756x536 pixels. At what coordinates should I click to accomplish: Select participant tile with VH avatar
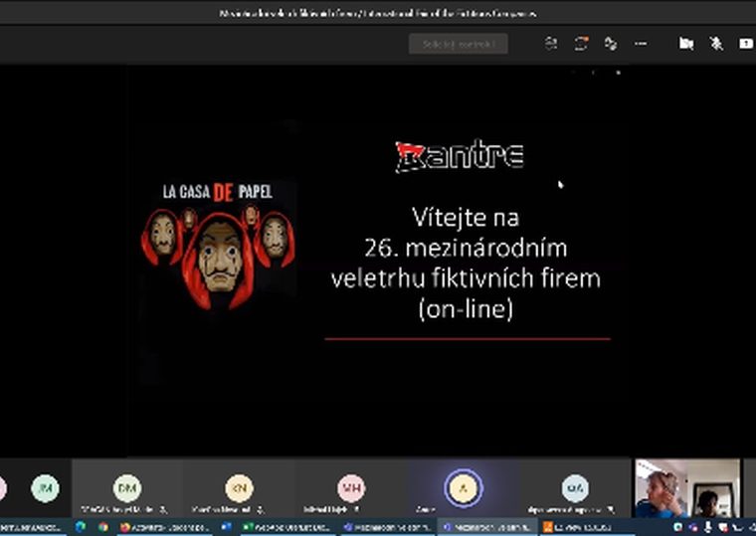point(351,488)
